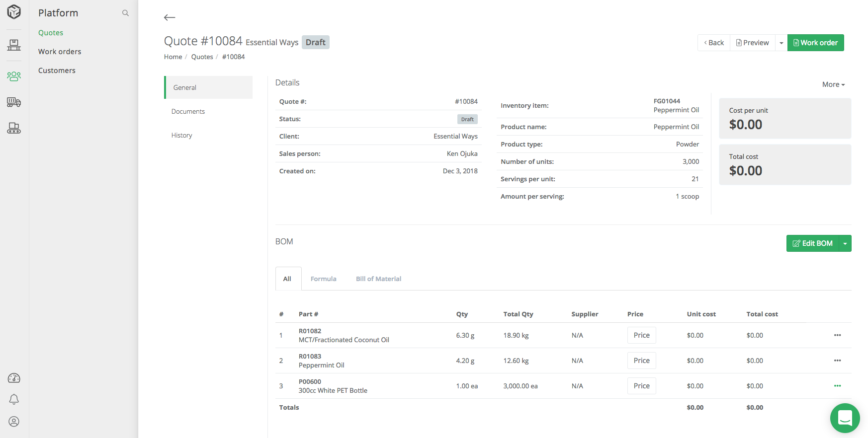
Task: Click the platform cube logo
Action: (14, 12)
